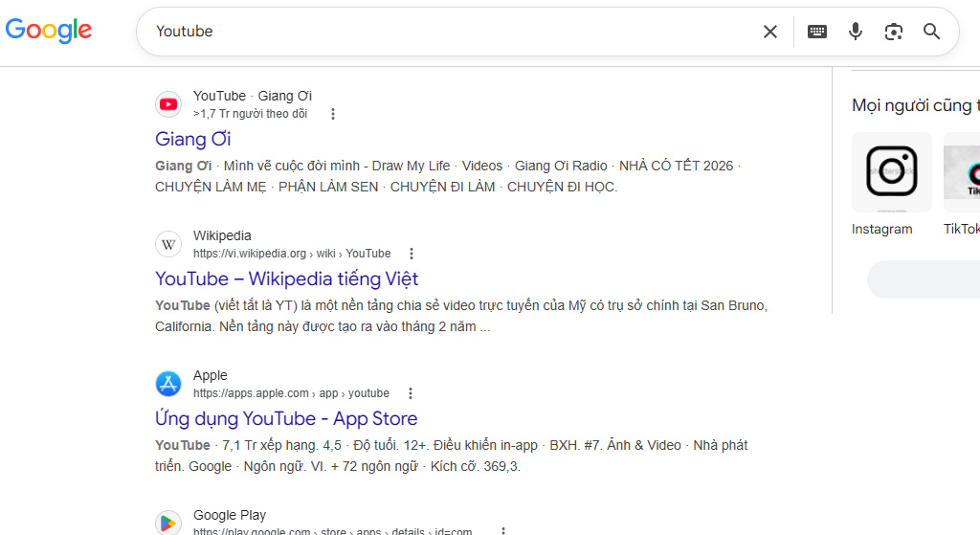Click the 'YouTube · Giang Ơi' source name
This screenshot has width=980, height=535.
coord(253,97)
